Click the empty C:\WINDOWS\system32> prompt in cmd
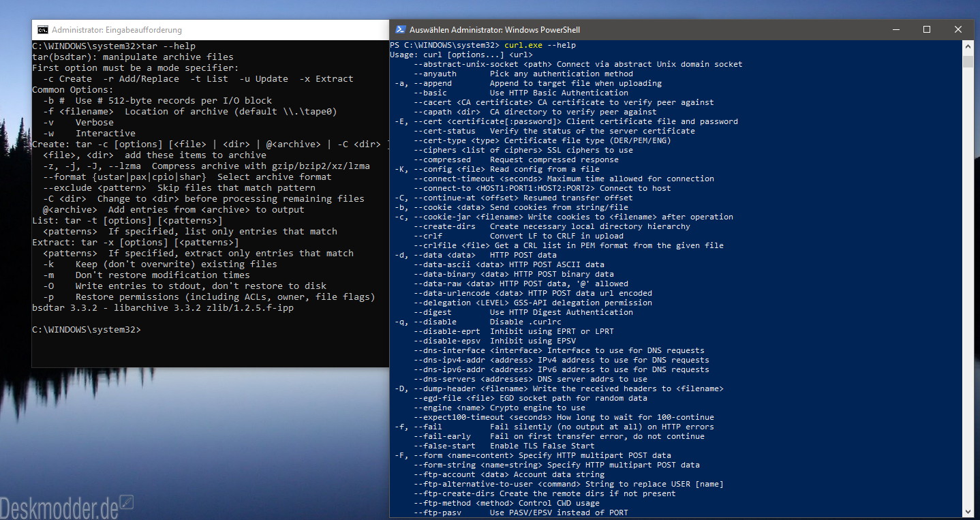Screen dimensions: 980x520 pos(87,329)
